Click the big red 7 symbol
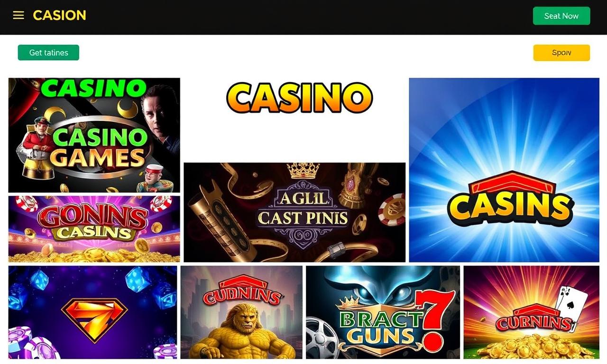Image resolution: width=607 pixels, height=364 pixels. pos(434,319)
